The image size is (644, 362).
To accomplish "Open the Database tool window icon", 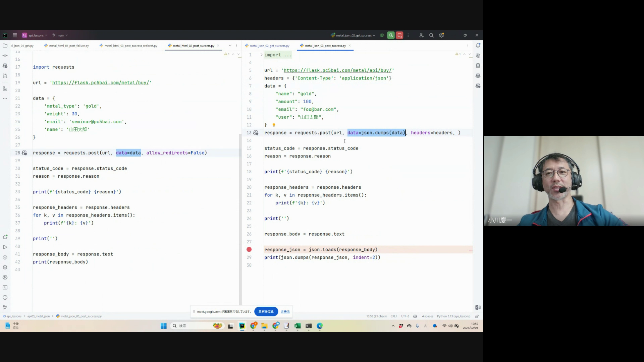I will click(478, 66).
